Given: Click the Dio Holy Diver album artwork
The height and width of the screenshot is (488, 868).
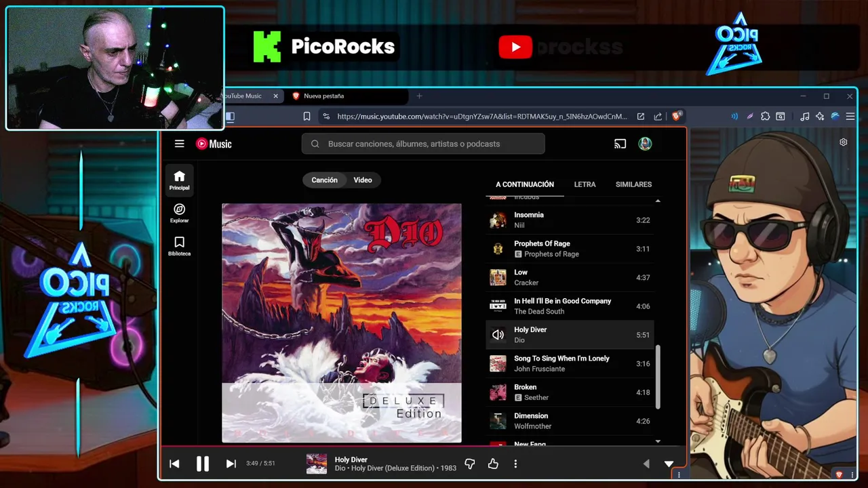Looking at the screenshot, I should click(342, 323).
